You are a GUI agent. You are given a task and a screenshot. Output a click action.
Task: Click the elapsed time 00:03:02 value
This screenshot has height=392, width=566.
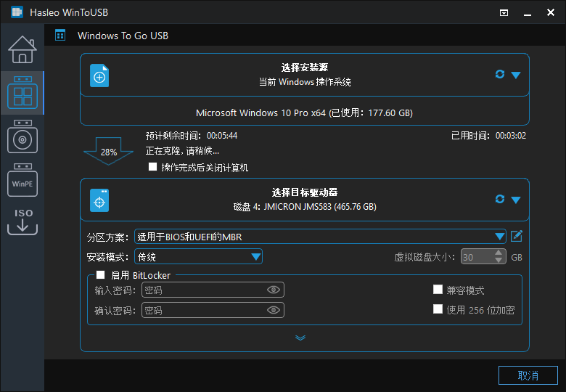(510, 136)
